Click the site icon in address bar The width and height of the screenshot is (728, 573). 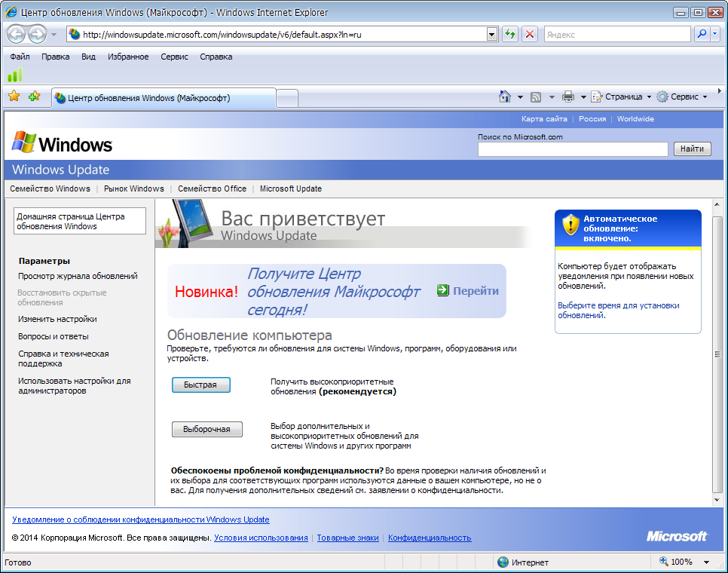coord(75,34)
